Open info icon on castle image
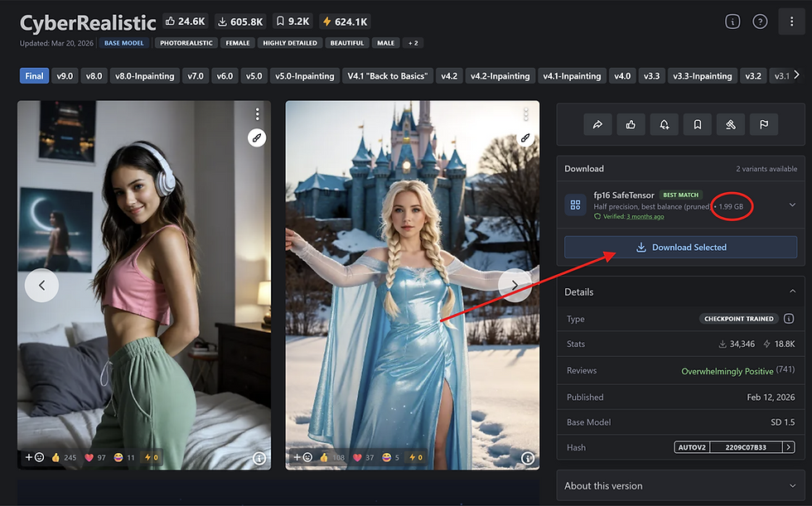Image resolution: width=812 pixels, height=506 pixels. [x=528, y=458]
